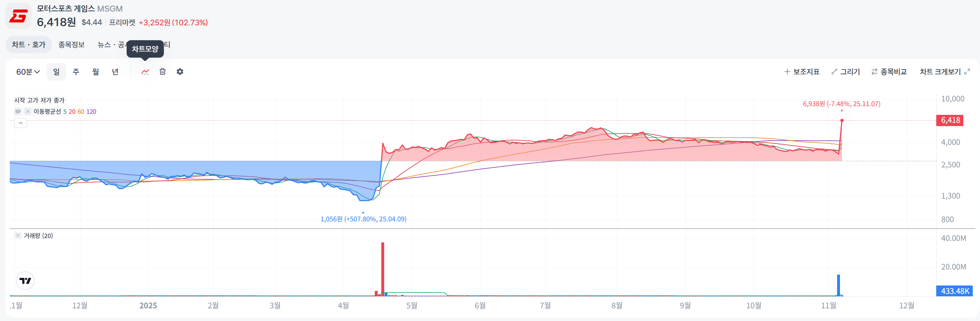
Task: Open the 60분 minute interval dropdown
Action: (28, 72)
